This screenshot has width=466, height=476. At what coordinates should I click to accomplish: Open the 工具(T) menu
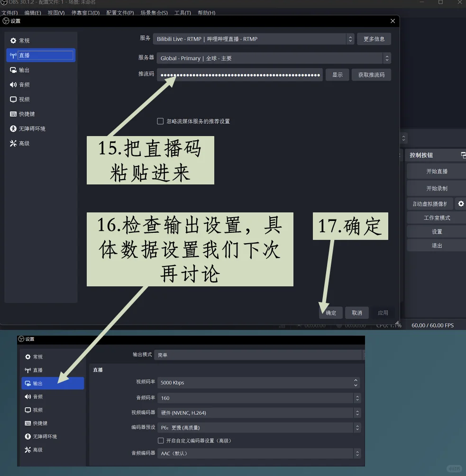pyautogui.click(x=183, y=13)
